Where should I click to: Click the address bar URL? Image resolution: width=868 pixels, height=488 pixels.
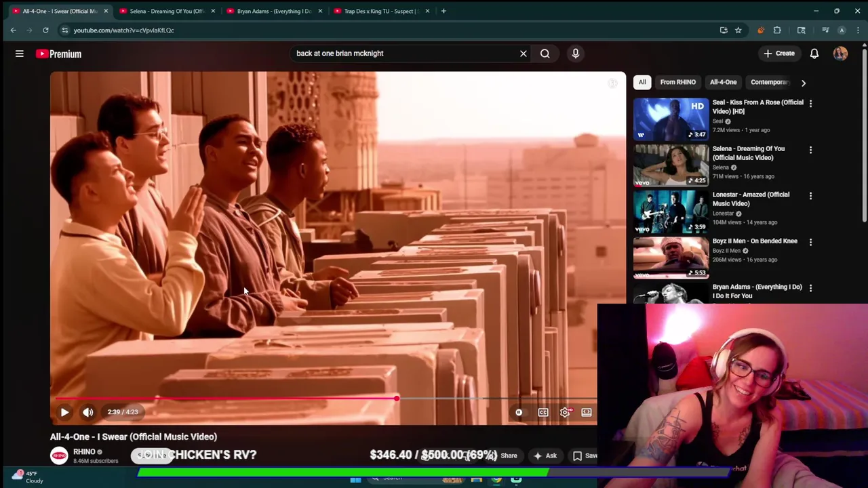(124, 30)
